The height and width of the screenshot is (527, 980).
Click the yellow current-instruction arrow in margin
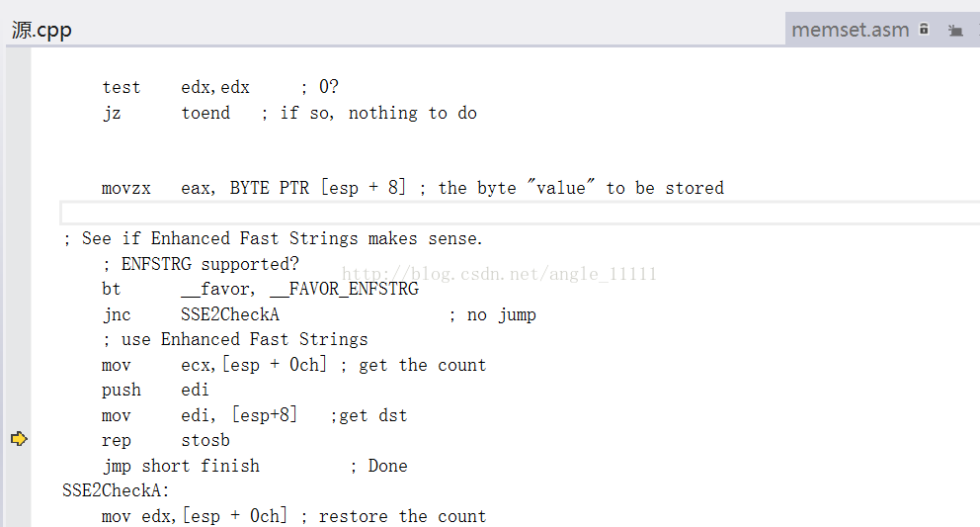[19, 439]
